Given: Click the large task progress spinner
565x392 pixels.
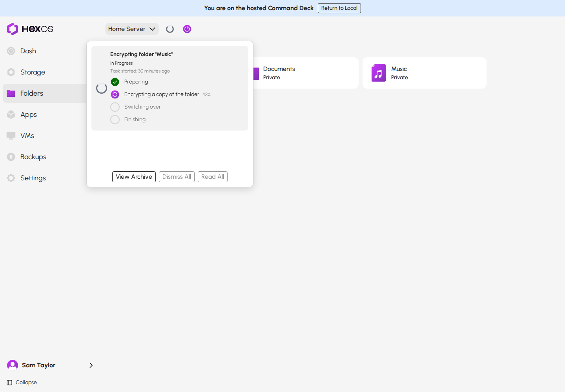Looking at the screenshot, I should tap(102, 88).
